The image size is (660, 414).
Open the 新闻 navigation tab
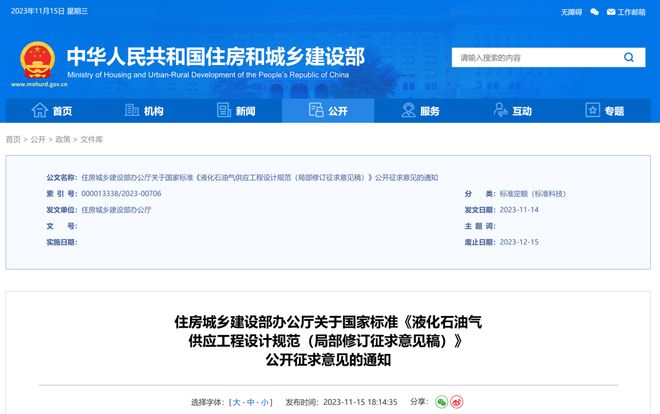tap(236, 111)
